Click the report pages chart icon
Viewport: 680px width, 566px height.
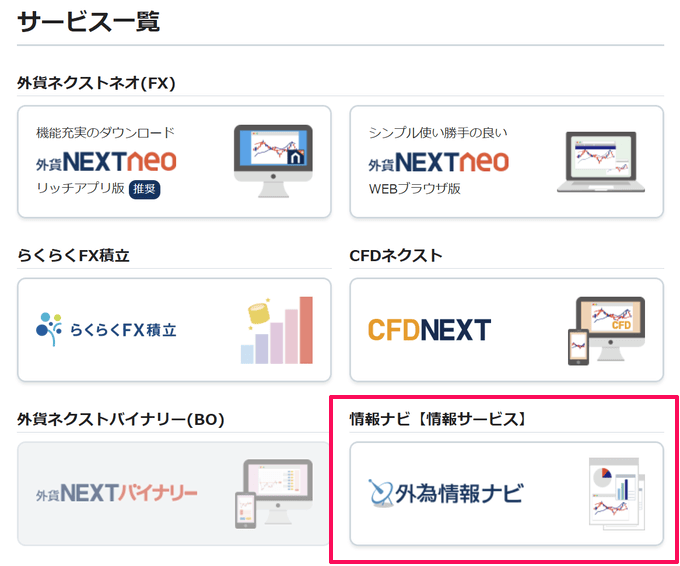coord(617,494)
